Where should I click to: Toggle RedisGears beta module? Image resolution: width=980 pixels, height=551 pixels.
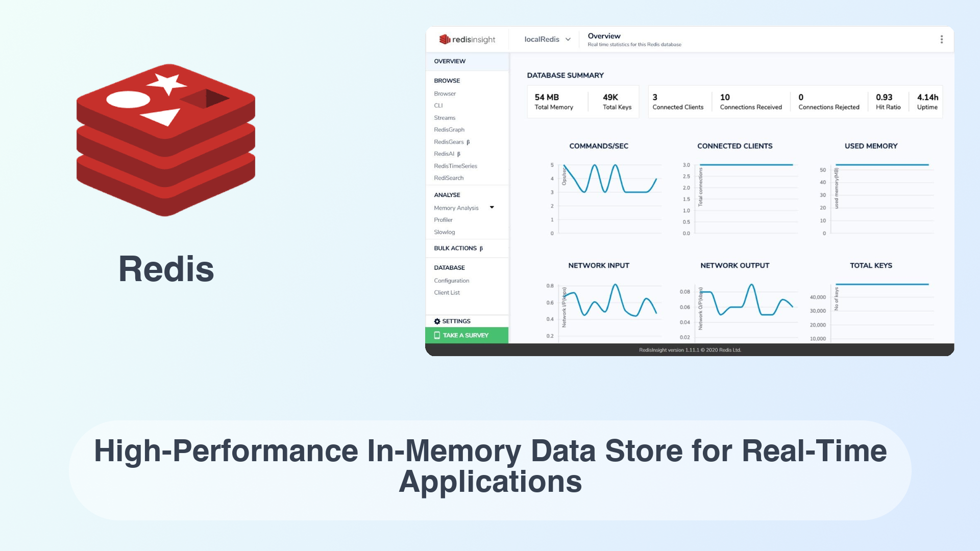tap(451, 142)
